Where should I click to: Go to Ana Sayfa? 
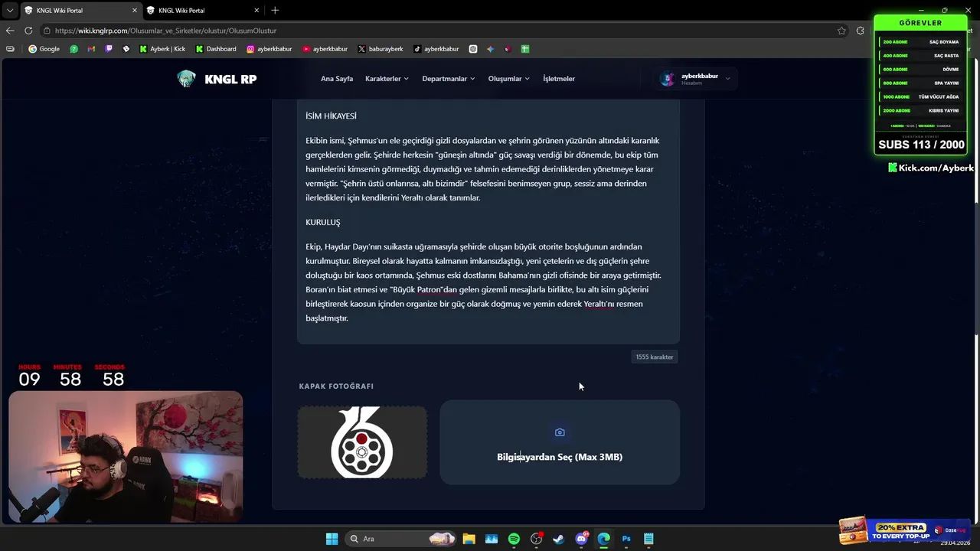337,79
